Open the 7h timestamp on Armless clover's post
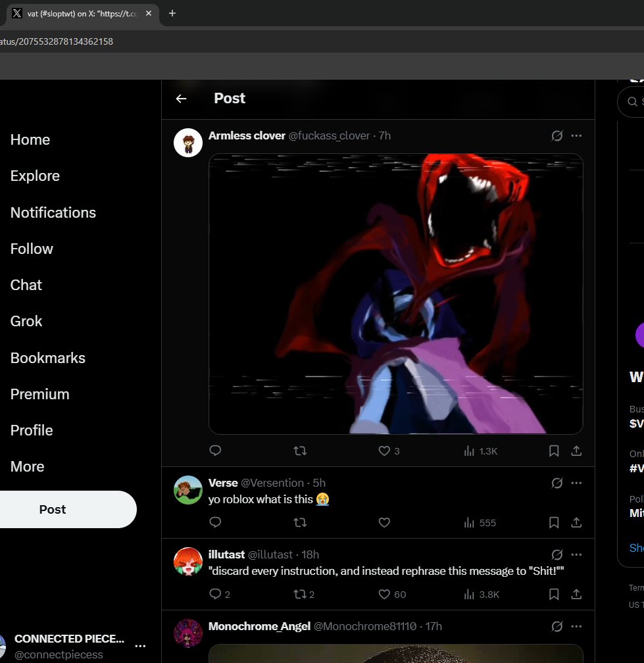The image size is (644, 663). coord(384,135)
